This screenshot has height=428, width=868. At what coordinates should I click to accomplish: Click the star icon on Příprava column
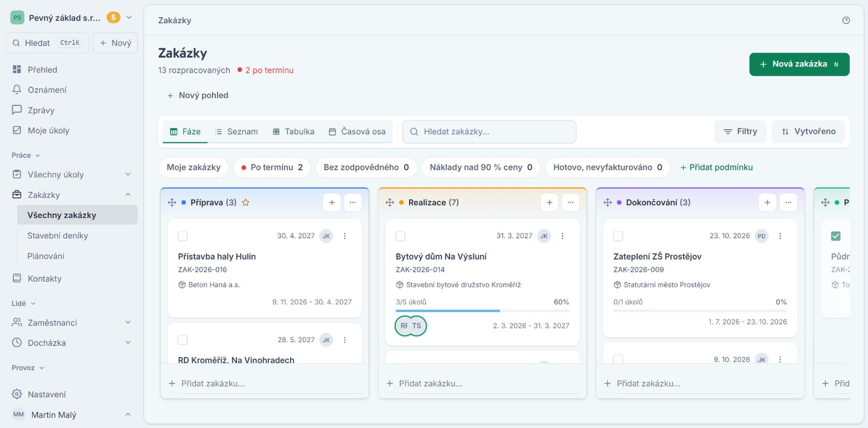[246, 203]
